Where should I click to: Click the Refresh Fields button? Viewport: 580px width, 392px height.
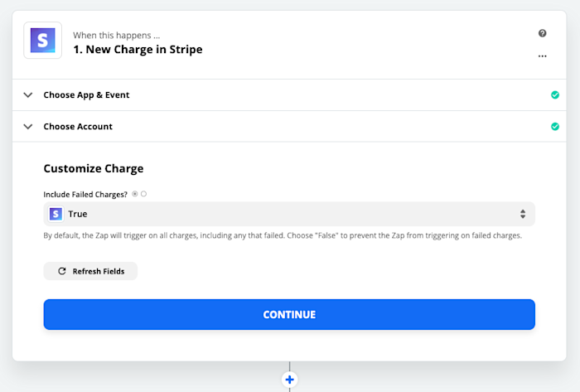(90, 271)
